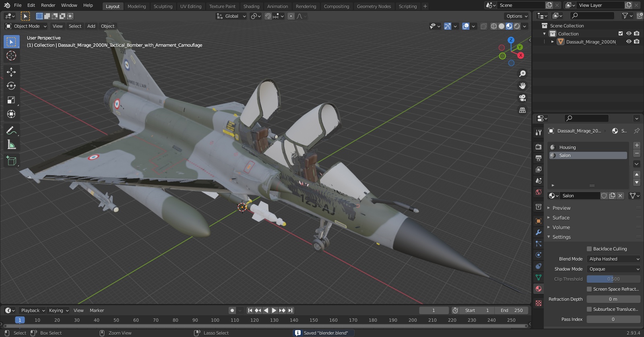Viewport: 644px width, 337px height.
Task: Jump to the timeline end frame
Action: tap(291, 310)
